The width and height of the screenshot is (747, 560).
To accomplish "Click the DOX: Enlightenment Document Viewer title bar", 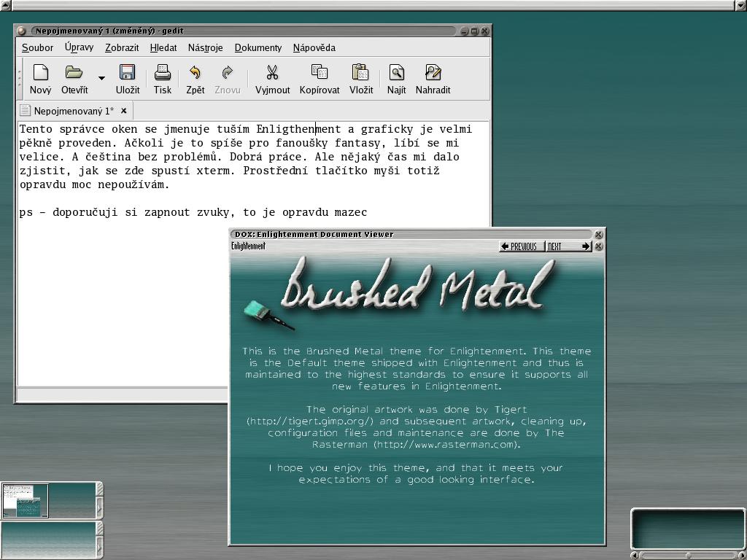I will tap(412, 234).
